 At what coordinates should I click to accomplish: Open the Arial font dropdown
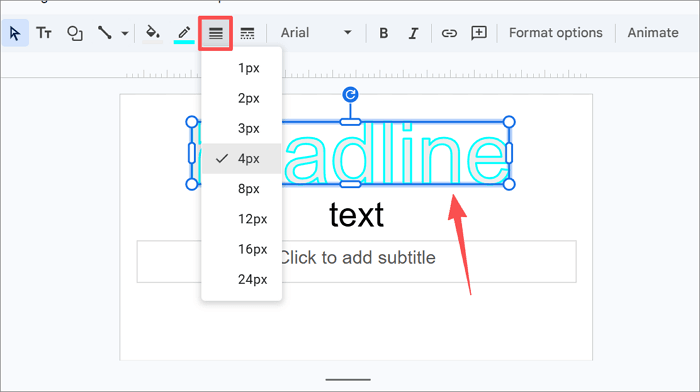[x=316, y=33]
